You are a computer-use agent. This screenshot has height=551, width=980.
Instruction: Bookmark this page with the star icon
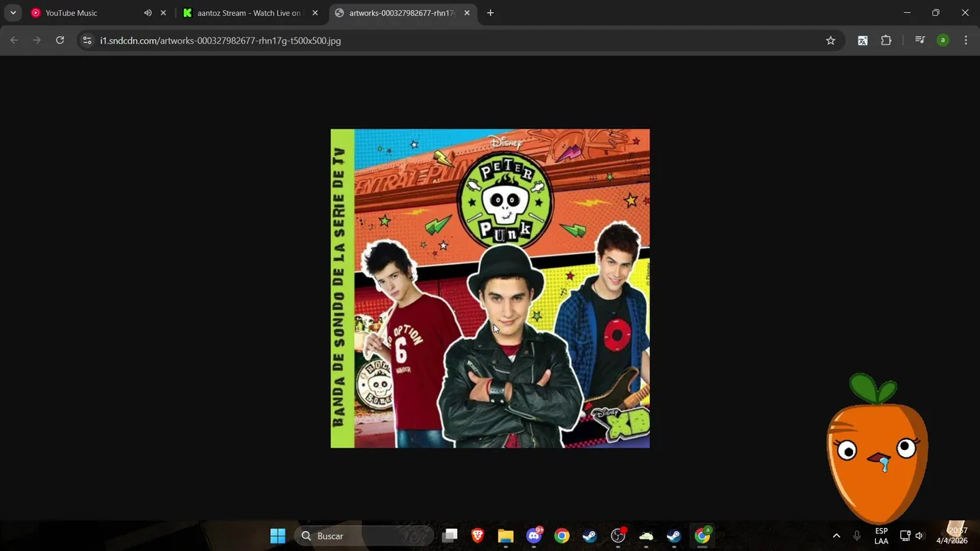[831, 41]
